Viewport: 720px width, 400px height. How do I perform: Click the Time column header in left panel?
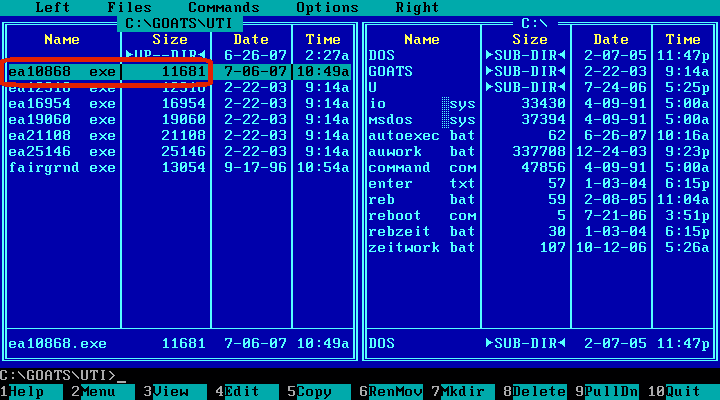click(323, 39)
